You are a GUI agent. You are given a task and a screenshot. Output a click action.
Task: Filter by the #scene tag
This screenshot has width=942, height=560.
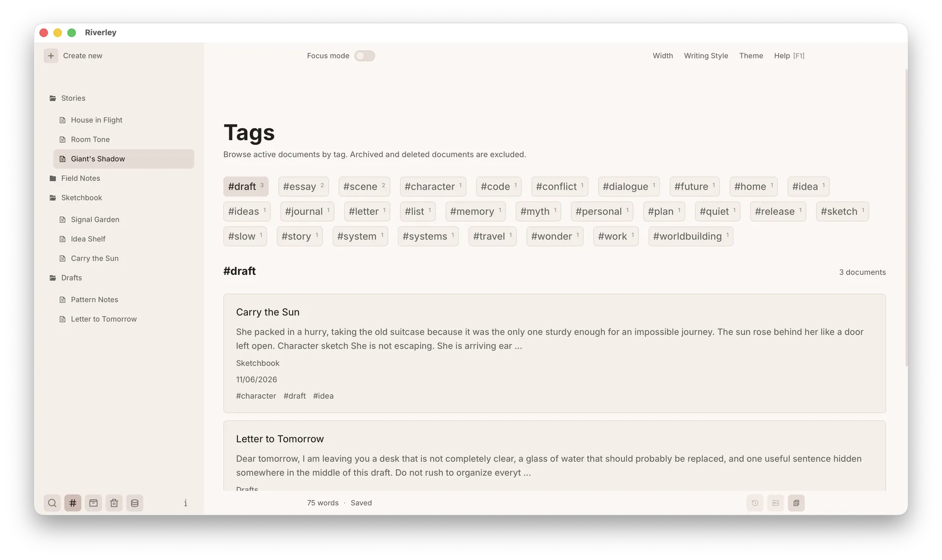coord(364,187)
